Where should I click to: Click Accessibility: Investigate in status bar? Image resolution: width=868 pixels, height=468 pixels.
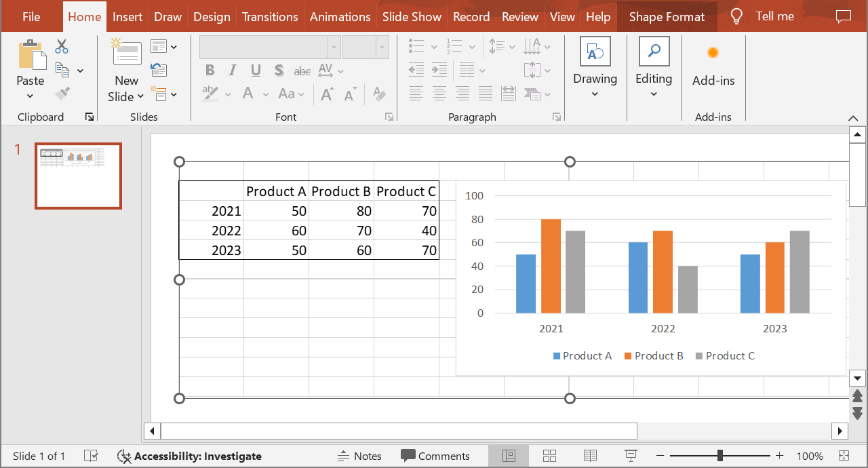[190, 456]
